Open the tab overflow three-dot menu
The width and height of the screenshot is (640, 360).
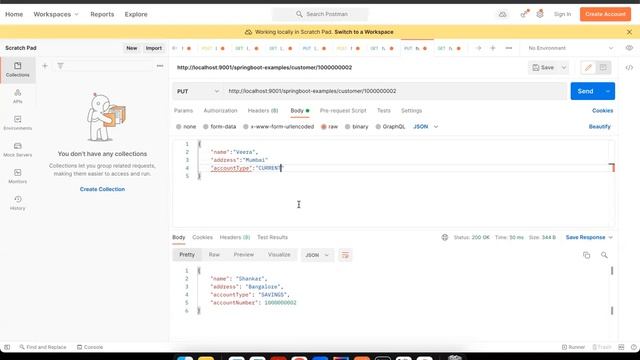pos(509,48)
